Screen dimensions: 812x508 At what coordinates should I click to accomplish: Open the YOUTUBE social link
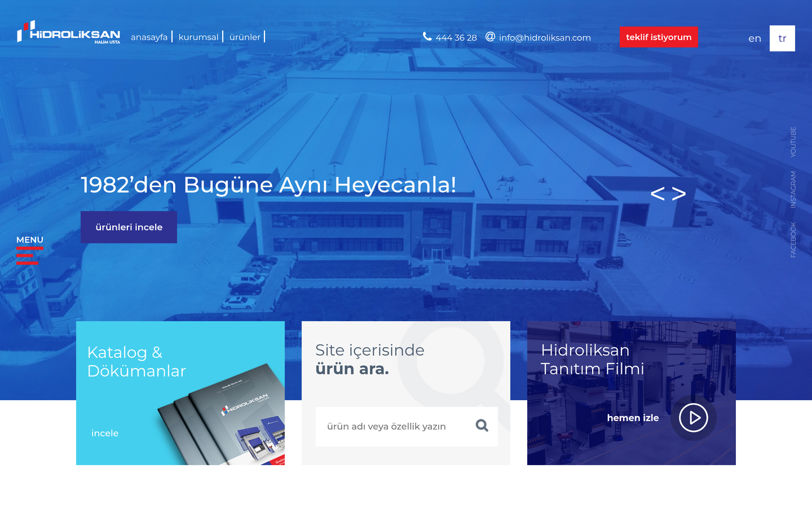(x=793, y=142)
